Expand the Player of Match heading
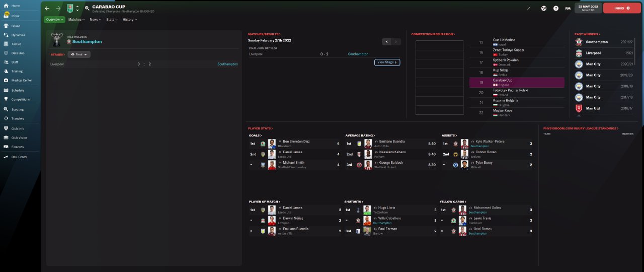Image resolution: width=644 pixels, height=272 pixels. pos(265,201)
